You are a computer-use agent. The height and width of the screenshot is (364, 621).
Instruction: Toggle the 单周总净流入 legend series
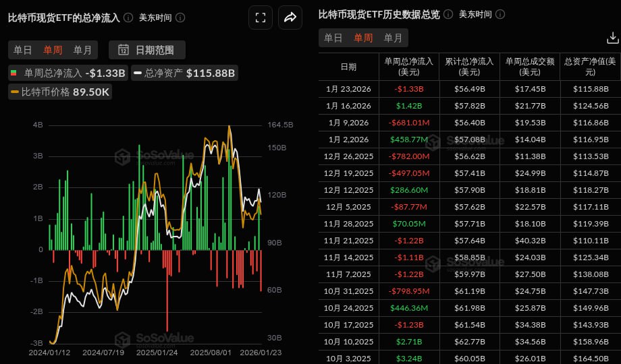click(x=46, y=73)
